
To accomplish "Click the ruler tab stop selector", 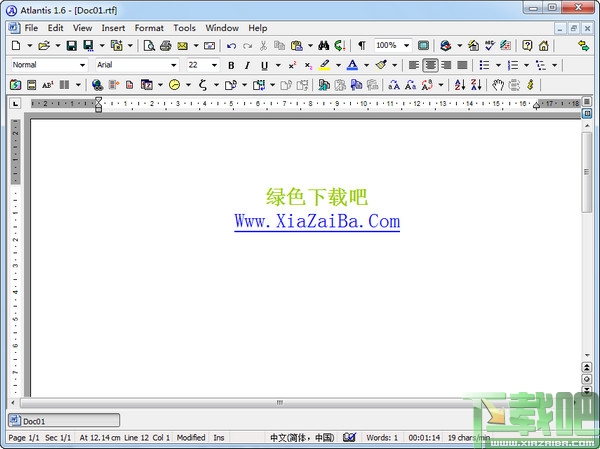I will point(15,103).
